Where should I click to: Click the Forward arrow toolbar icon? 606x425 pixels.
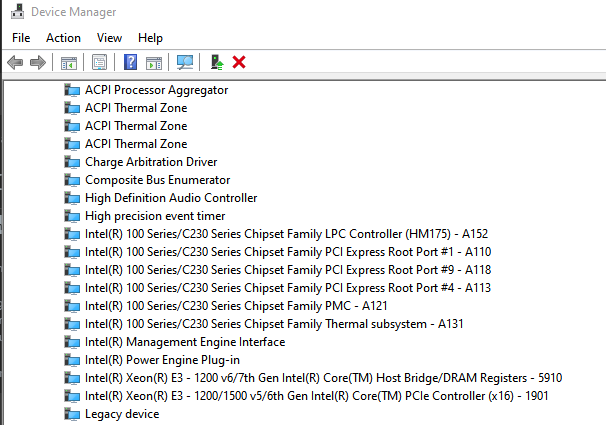38,62
